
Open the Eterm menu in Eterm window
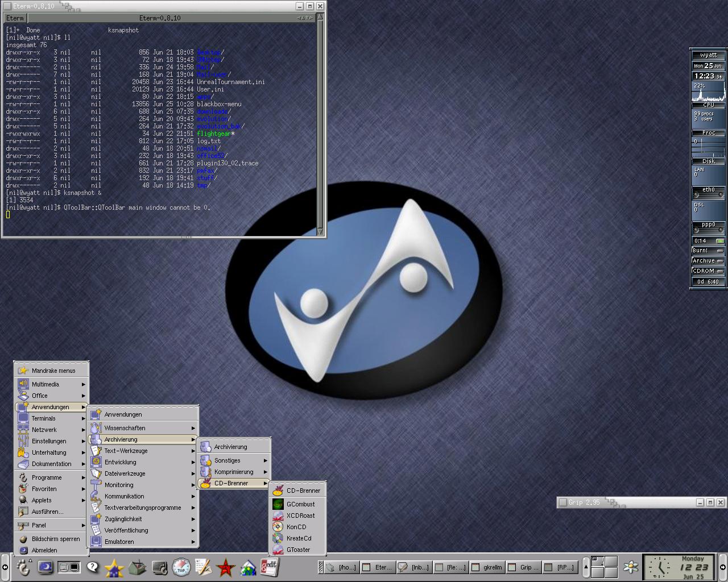(15, 18)
